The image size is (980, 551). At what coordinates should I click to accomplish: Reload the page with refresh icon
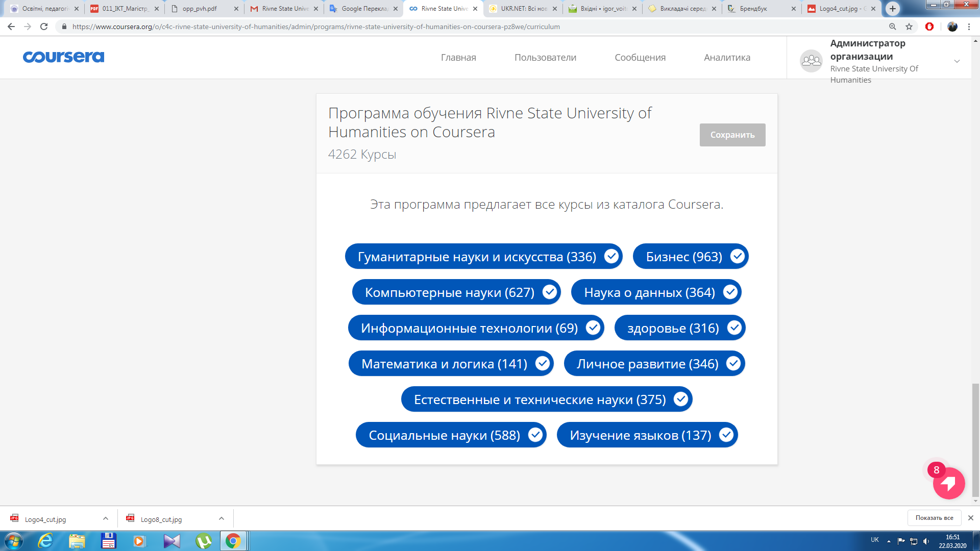click(44, 27)
